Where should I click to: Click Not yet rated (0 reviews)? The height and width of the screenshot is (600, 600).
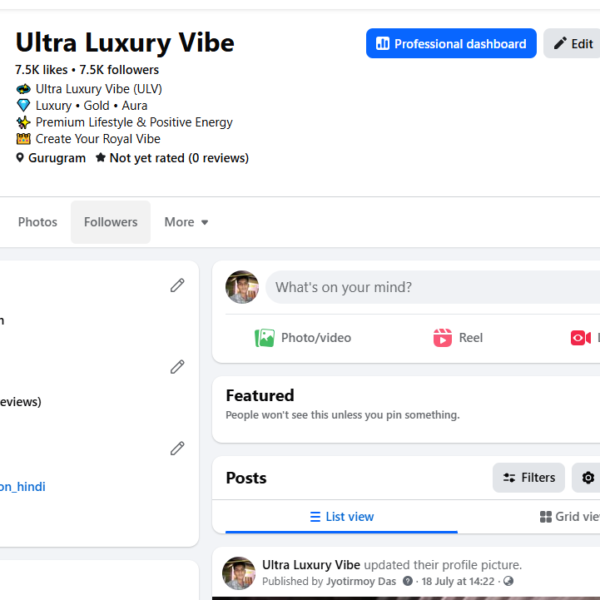[x=179, y=158]
